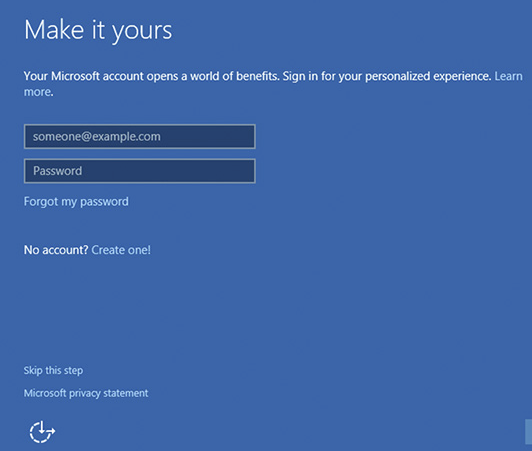The image size is (532, 451).
Task: Choose Skip this step
Action: pos(53,370)
